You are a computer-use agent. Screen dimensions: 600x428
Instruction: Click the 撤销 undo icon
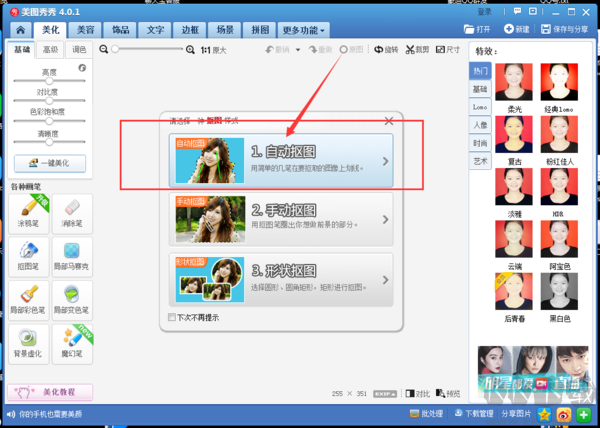point(270,50)
